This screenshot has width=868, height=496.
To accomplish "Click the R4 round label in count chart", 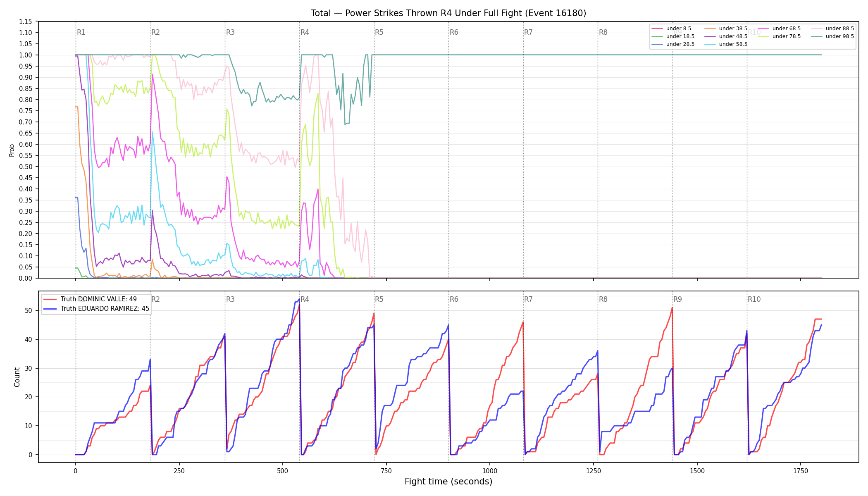I will click(305, 299).
